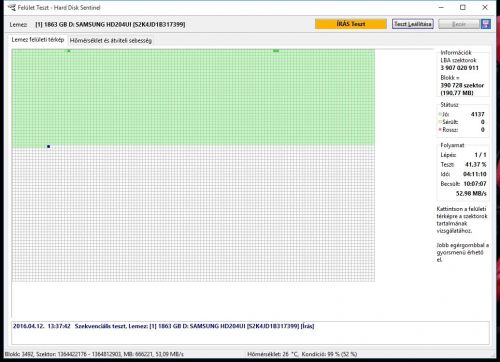Click the dark current block on surface map
The height and width of the screenshot is (362, 500).
pos(49,146)
